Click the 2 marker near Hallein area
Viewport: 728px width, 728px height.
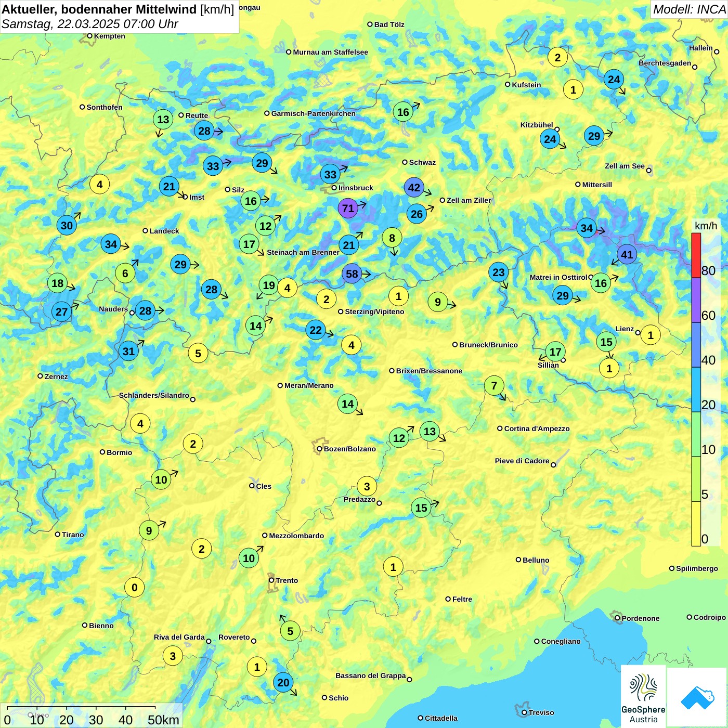click(x=557, y=57)
